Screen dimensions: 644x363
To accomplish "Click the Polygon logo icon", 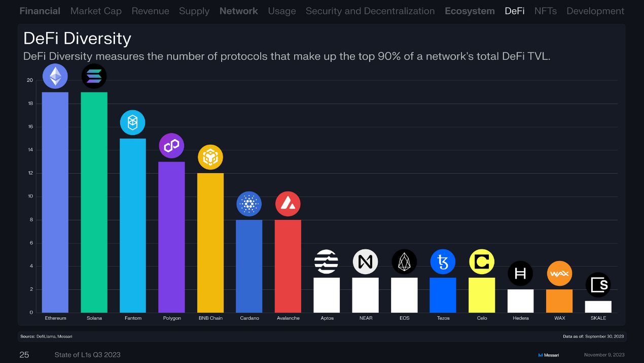I will 171,146.
